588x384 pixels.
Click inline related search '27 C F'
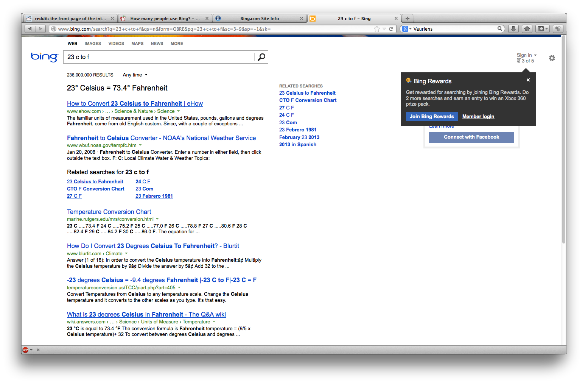click(74, 196)
